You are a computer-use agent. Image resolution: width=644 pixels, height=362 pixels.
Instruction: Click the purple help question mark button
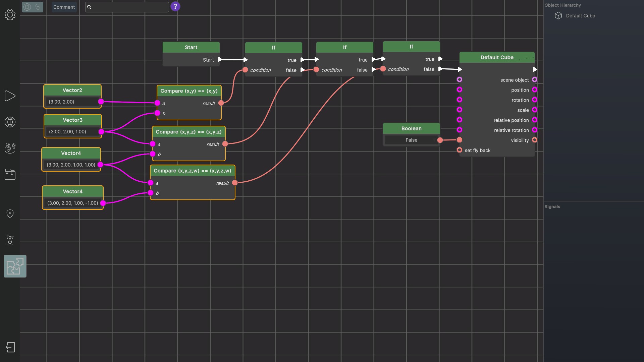[x=175, y=6]
